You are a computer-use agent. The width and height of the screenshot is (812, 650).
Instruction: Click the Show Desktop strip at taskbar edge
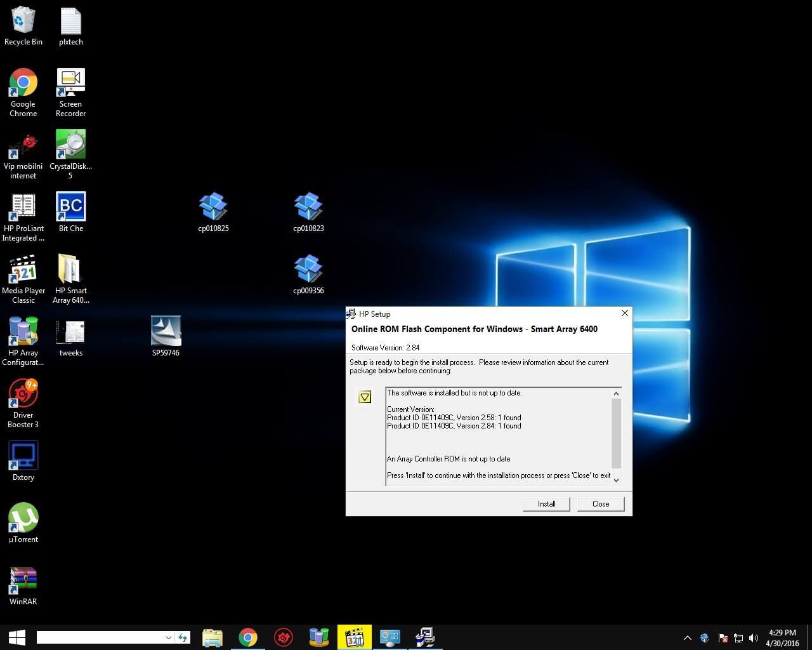coord(809,637)
